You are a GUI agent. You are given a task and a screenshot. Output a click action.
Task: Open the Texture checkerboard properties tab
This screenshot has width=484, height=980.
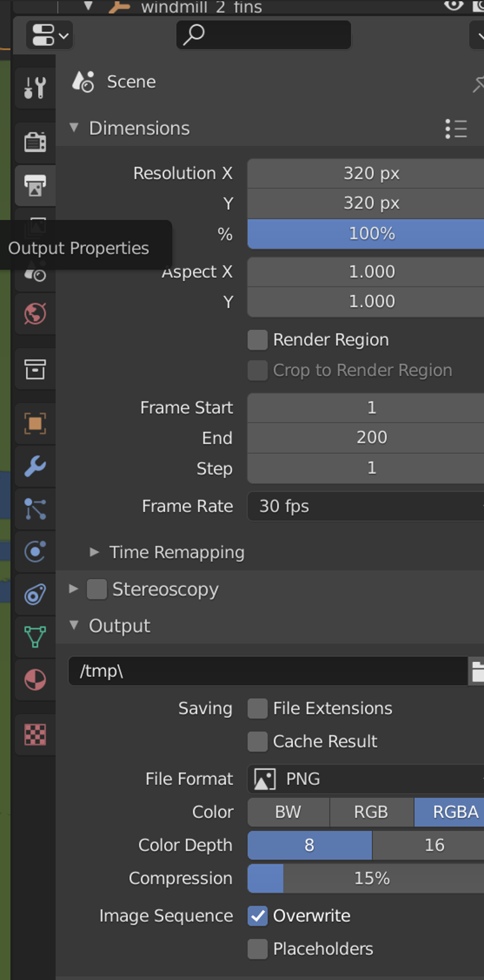(x=35, y=735)
